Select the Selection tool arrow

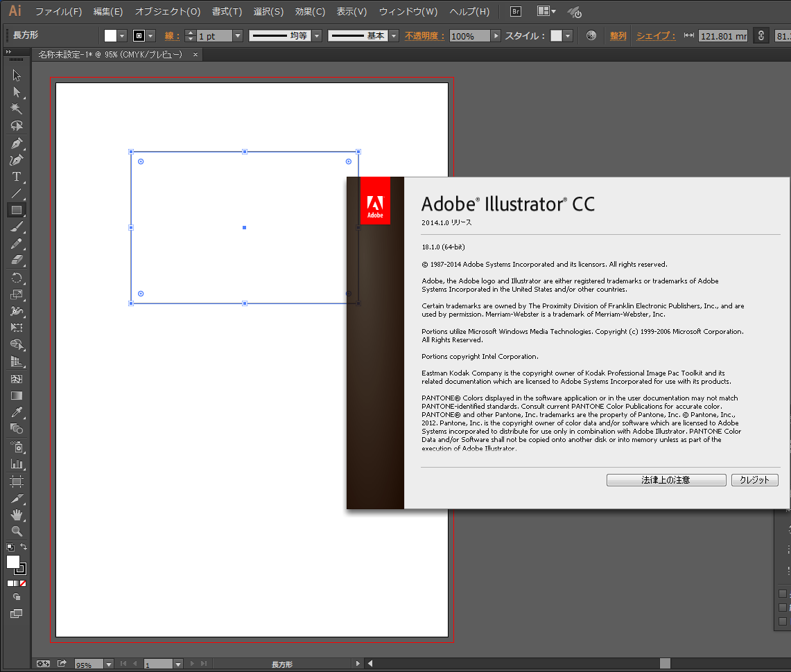pyautogui.click(x=16, y=75)
